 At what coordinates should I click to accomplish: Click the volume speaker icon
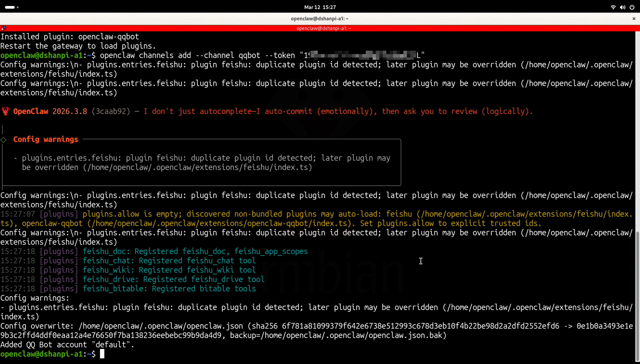tap(622, 7)
